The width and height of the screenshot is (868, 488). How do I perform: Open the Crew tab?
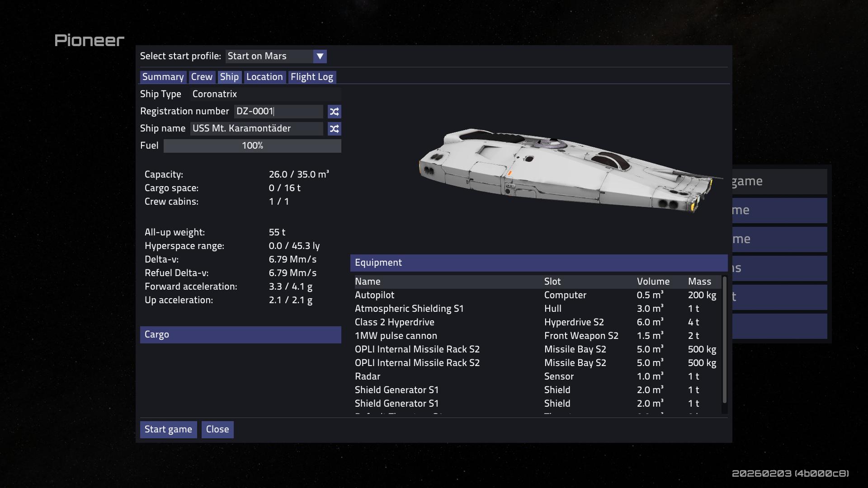[202, 77]
